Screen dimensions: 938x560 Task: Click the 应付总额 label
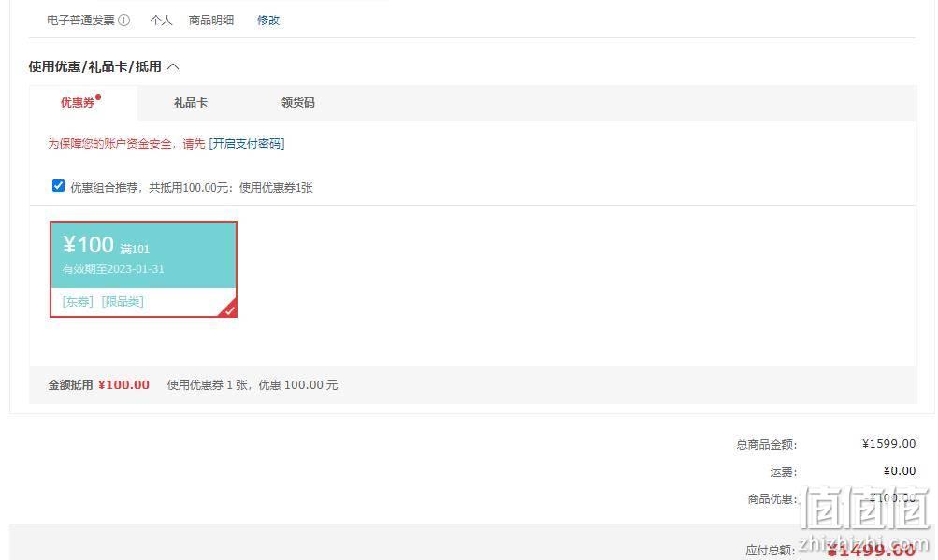tap(771, 550)
